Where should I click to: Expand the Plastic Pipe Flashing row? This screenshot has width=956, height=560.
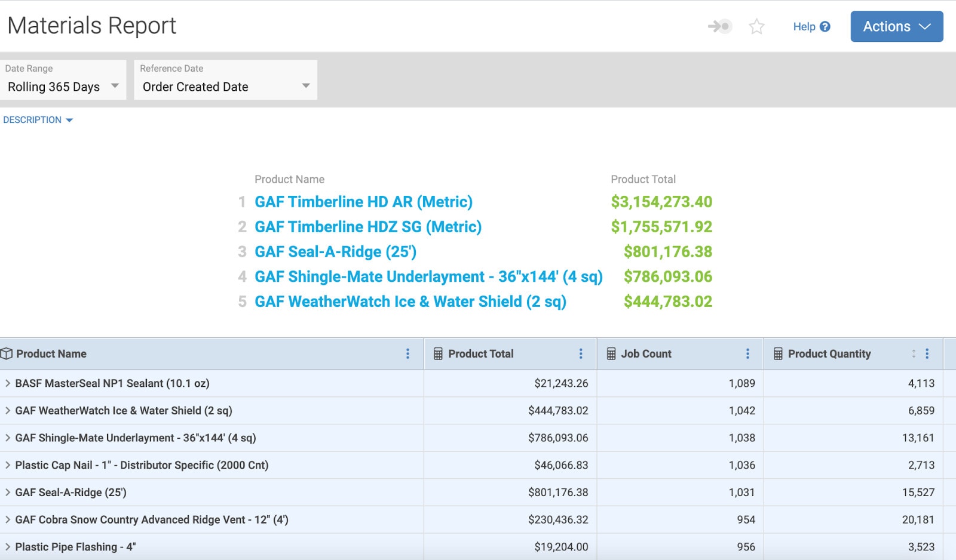8,546
